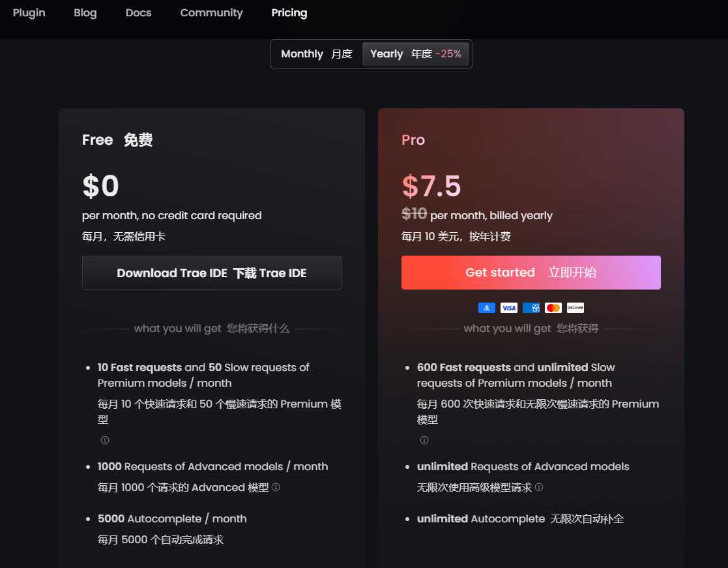Click the Get started button
The image size is (728, 568).
pos(531,273)
